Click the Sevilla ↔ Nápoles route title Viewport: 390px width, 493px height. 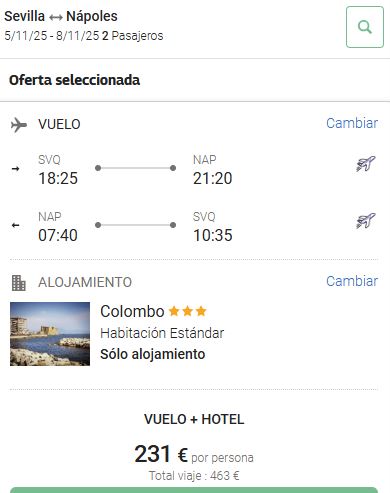click(61, 16)
